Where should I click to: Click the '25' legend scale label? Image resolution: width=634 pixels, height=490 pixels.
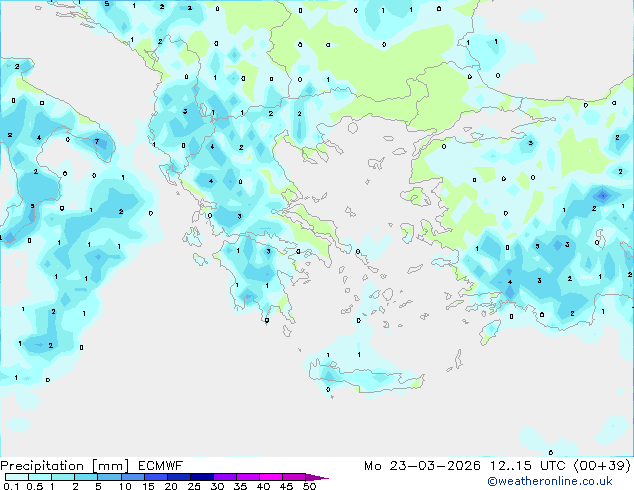tap(194, 486)
